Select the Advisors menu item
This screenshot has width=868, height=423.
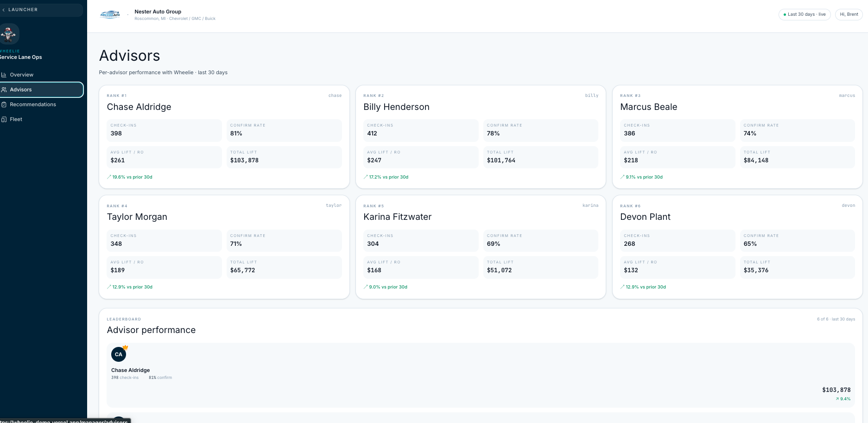42,90
